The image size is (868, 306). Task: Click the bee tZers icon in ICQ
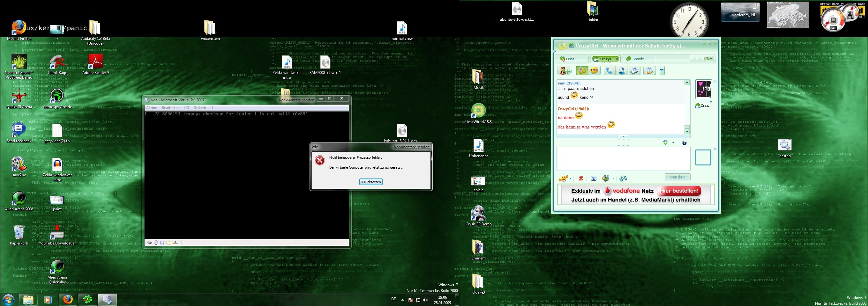(606, 178)
